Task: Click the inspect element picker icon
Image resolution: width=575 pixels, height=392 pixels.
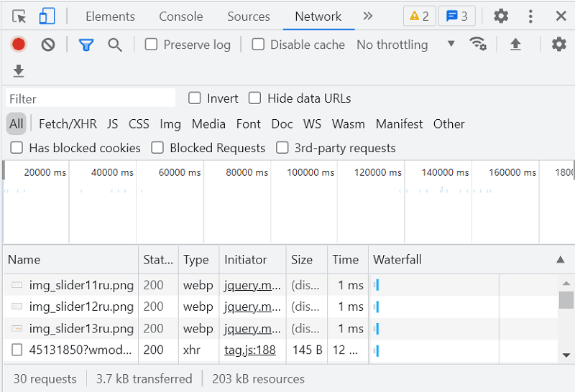Action: [x=19, y=16]
